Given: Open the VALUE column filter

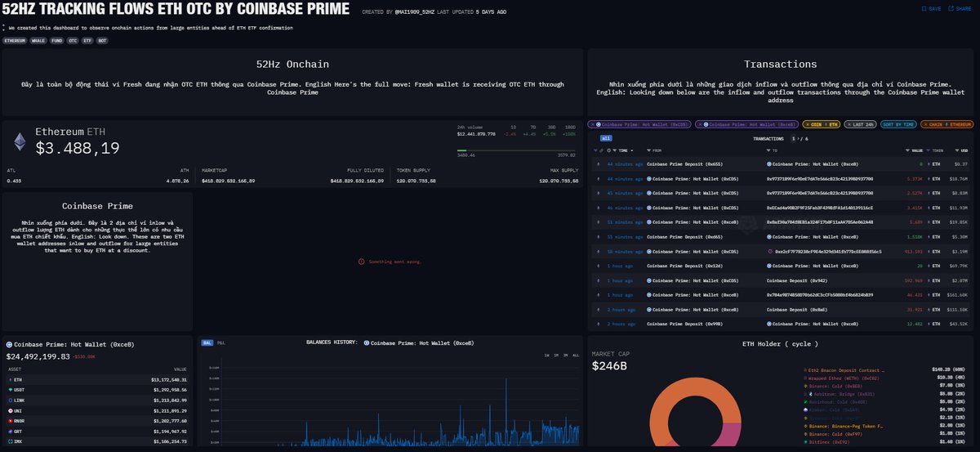Looking at the screenshot, I should coord(908,151).
